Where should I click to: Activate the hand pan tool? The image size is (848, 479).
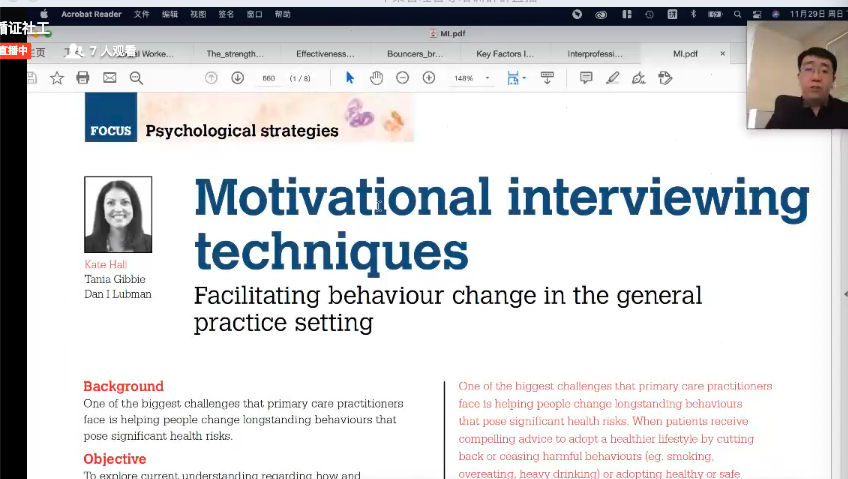point(376,78)
